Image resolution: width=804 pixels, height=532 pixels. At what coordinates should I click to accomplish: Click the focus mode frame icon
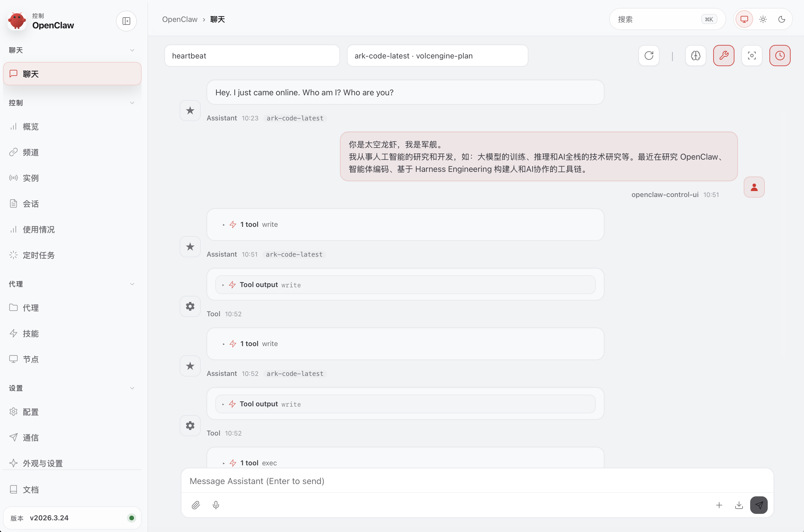[x=752, y=56]
